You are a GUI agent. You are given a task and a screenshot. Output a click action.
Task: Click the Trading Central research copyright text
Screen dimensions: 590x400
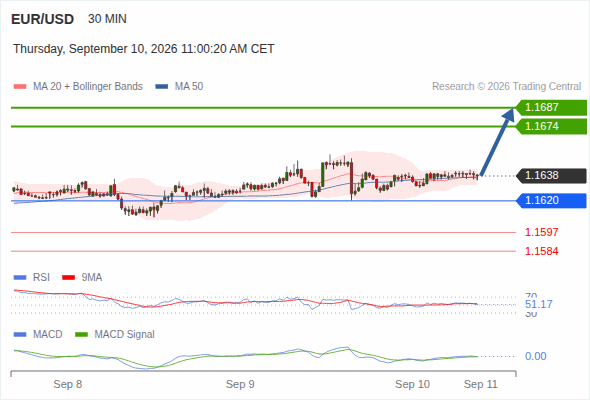click(506, 87)
